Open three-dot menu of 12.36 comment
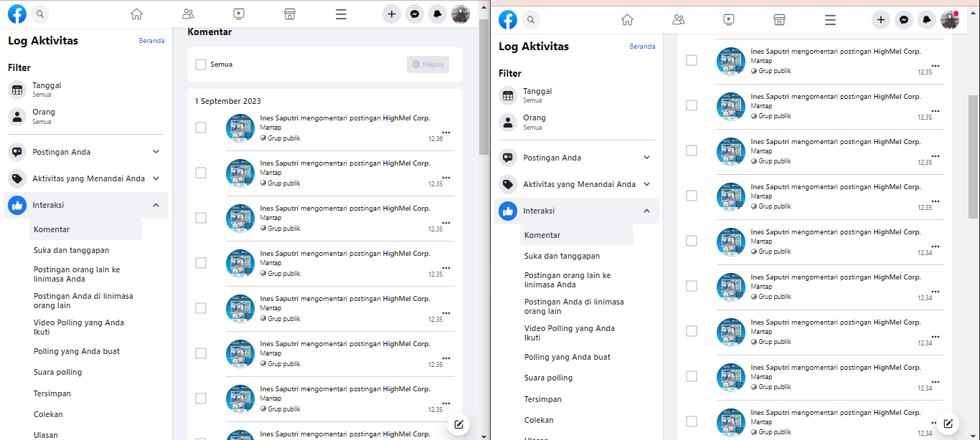This screenshot has width=980, height=440. pyautogui.click(x=446, y=133)
